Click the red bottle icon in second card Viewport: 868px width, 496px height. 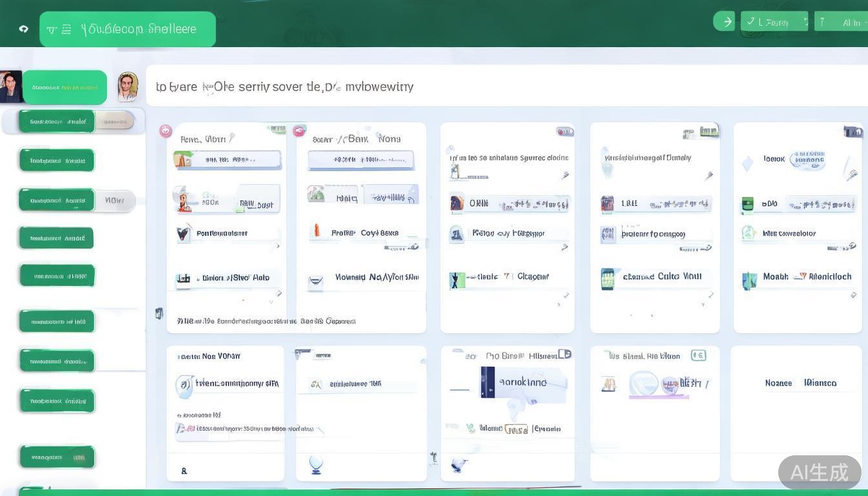[x=316, y=231]
